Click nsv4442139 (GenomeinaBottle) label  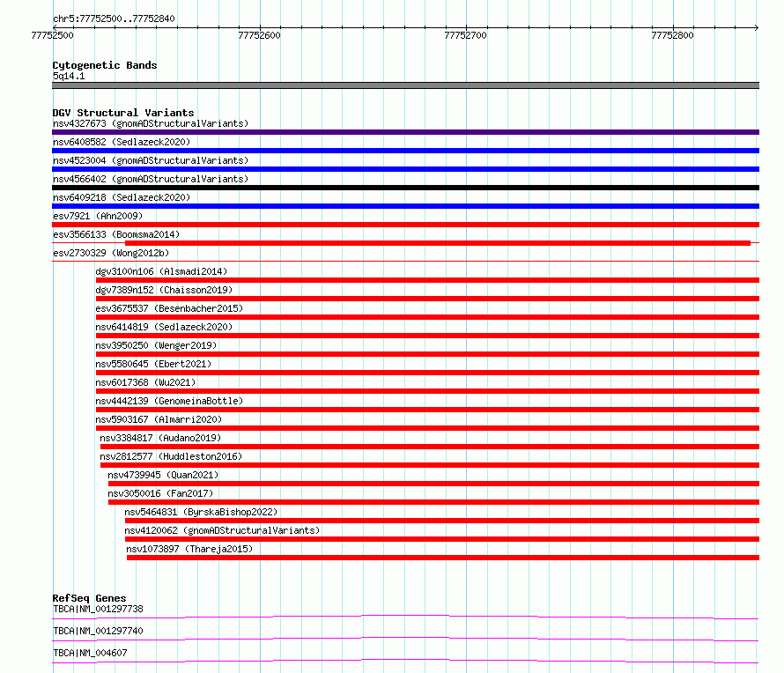coord(169,401)
